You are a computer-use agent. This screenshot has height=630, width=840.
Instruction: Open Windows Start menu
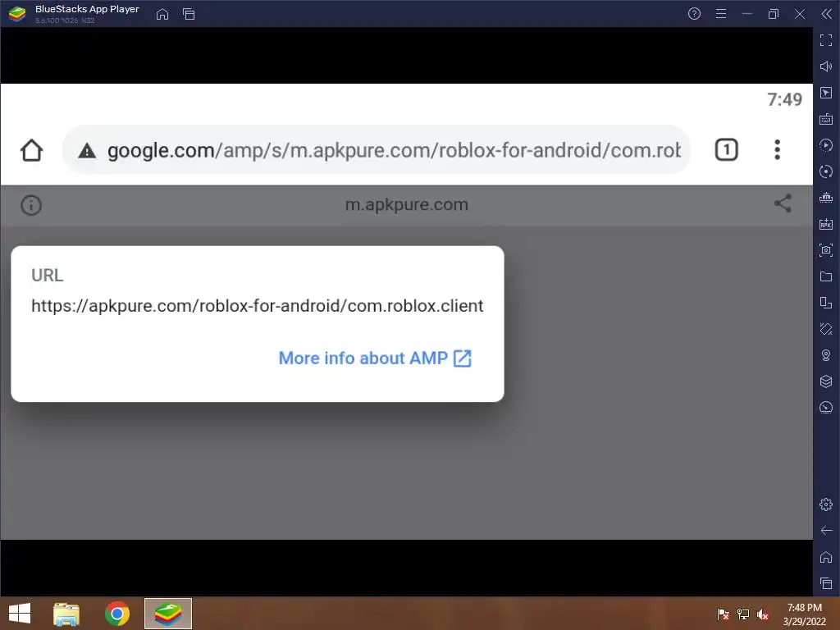pos(20,614)
